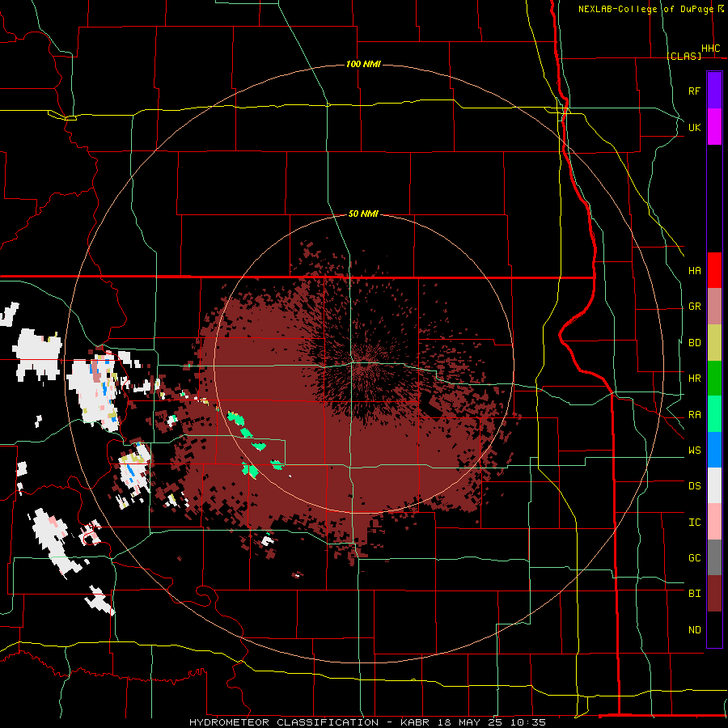Click the 50 NMI range ring label
Screen dimensions: 728x728
pos(363,214)
